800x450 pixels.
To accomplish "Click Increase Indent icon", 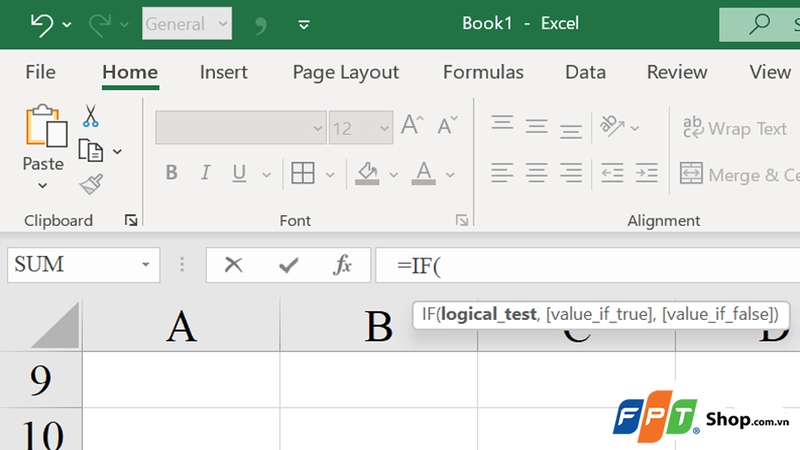I will pyautogui.click(x=646, y=173).
